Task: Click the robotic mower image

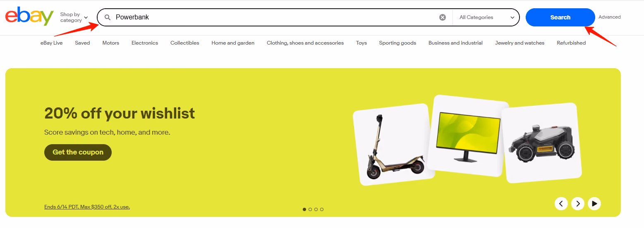Action: coord(541,143)
